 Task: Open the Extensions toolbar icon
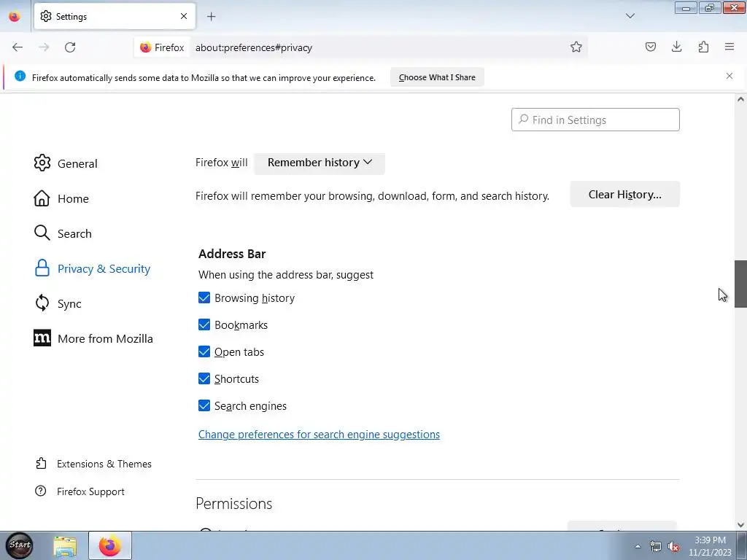[703, 47]
